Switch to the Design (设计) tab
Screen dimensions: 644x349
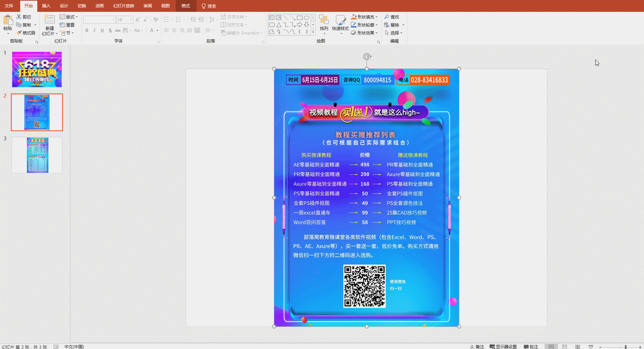point(64,6)
